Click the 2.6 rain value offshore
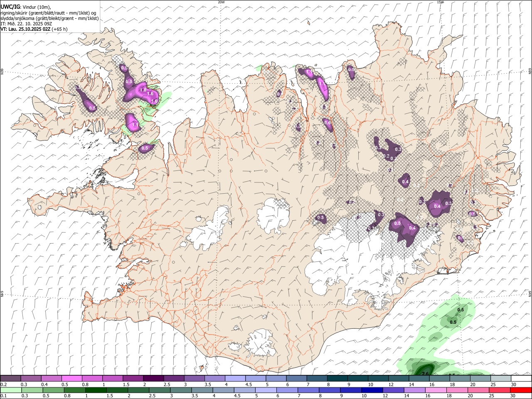The image size is (532, 399). pos(425,374)
